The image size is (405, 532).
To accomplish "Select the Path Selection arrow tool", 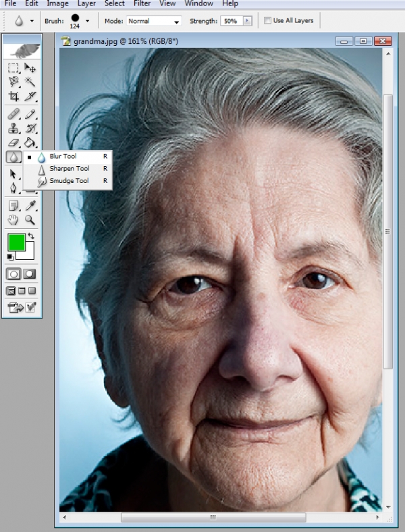I will [x=13, y=174].
